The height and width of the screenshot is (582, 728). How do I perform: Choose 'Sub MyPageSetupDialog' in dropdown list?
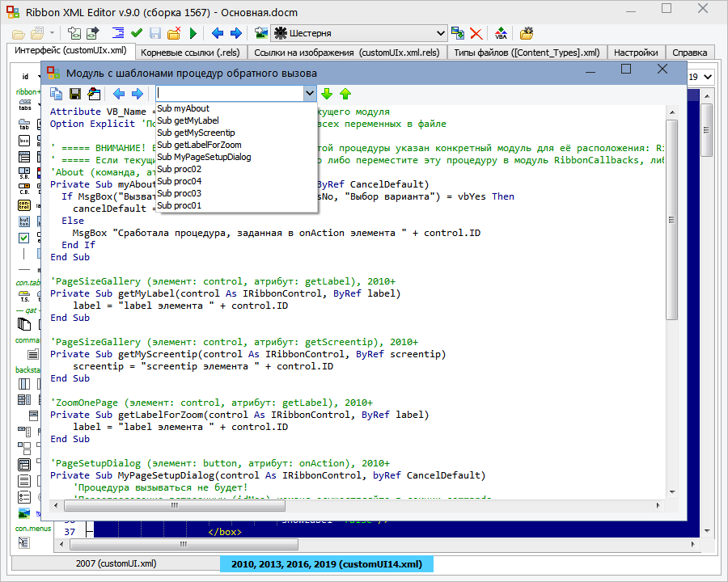point(204,157)
